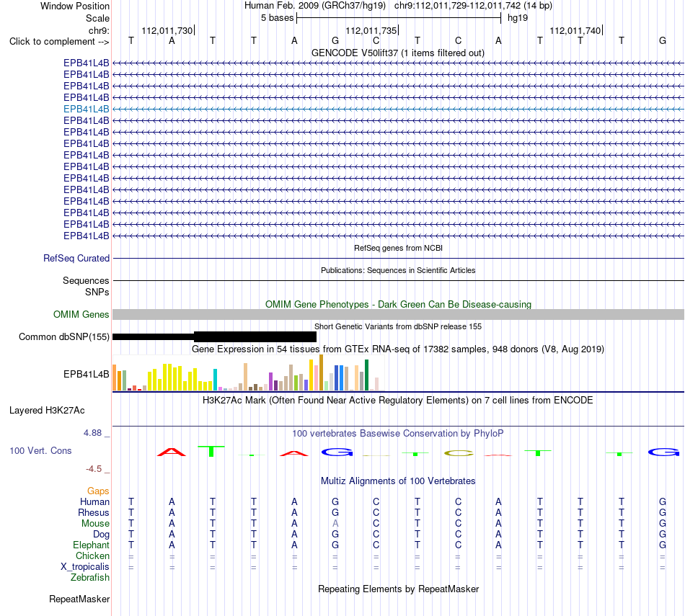685x616 pixels.
Task: Click the chr9:112,011,729-112,011,742 (14 bp) position text
Action: point(473,6)
